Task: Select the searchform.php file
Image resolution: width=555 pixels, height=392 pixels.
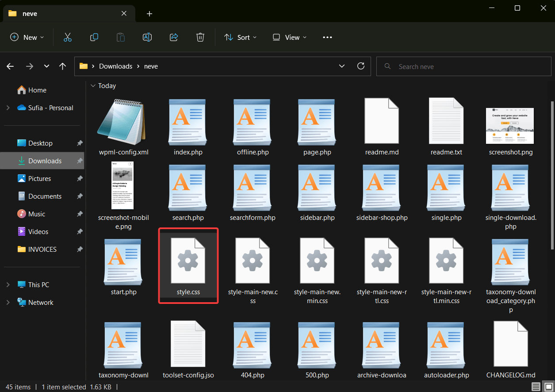Action: 253,193
